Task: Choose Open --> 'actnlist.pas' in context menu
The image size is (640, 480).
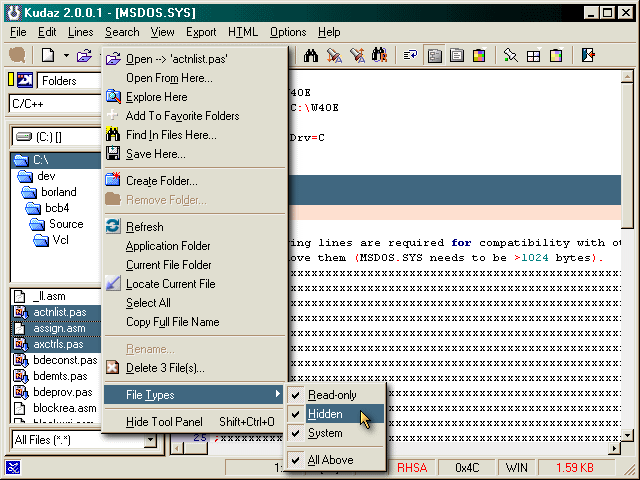Action: pos(194,59)
